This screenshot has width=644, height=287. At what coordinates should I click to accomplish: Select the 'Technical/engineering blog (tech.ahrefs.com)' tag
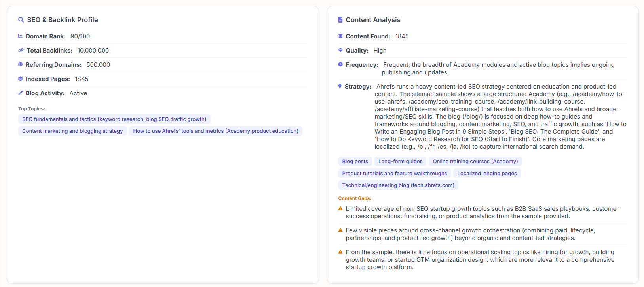point(398,185)
